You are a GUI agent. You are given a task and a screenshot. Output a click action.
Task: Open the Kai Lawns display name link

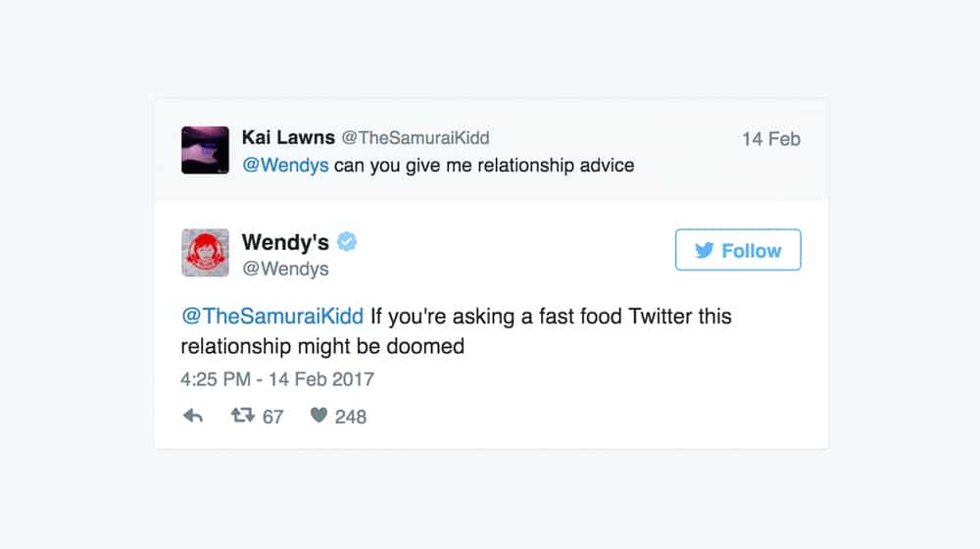click(x=288, y=137)
